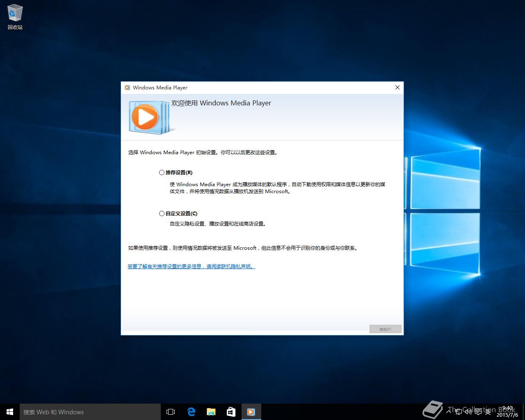
Task: Open the Windows Store taskbar icon
Action: [231, 412]
